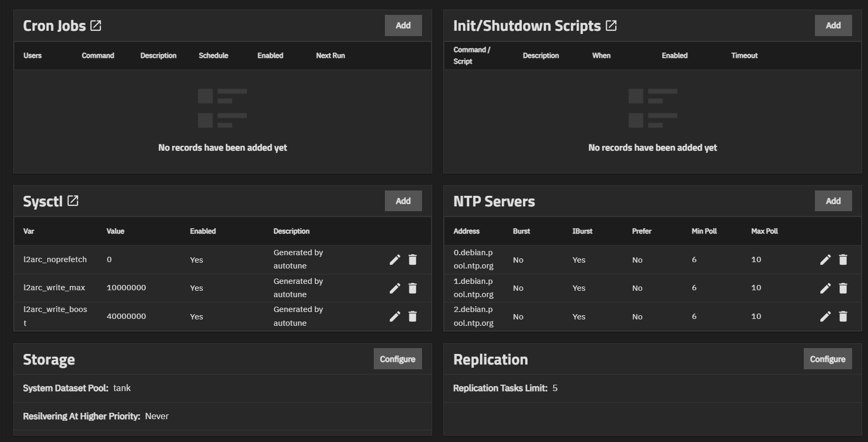Add a new Init/Shutdown Script
This screenshot has height=442, width=868.
pyautogui.click(x=833, y=25)
